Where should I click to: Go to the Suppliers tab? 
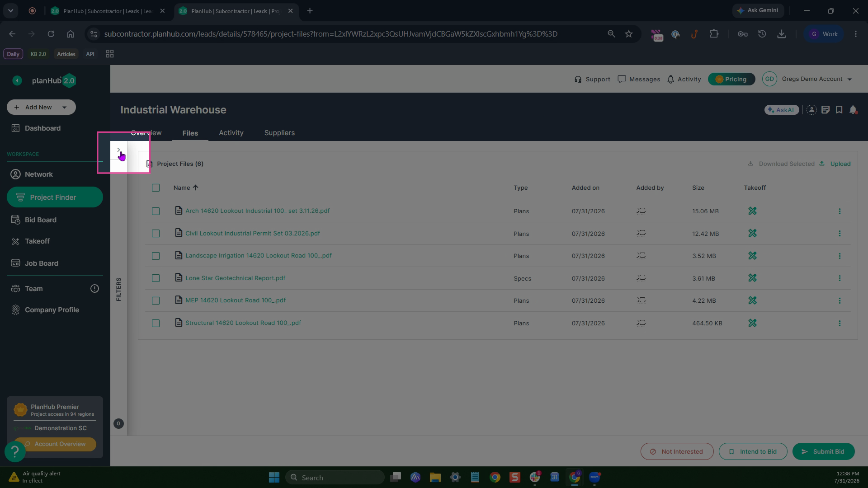tap(279, 133)
